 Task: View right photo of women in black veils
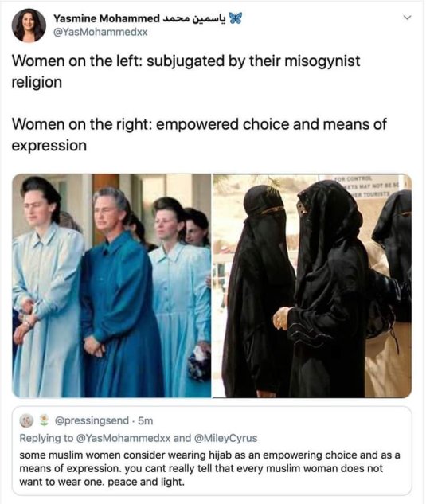[312, 286]
